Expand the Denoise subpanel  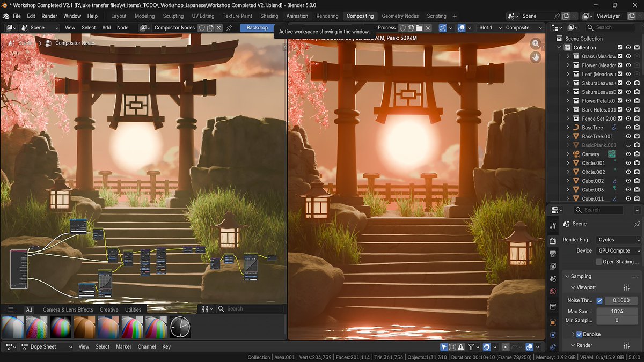point(573,334)
